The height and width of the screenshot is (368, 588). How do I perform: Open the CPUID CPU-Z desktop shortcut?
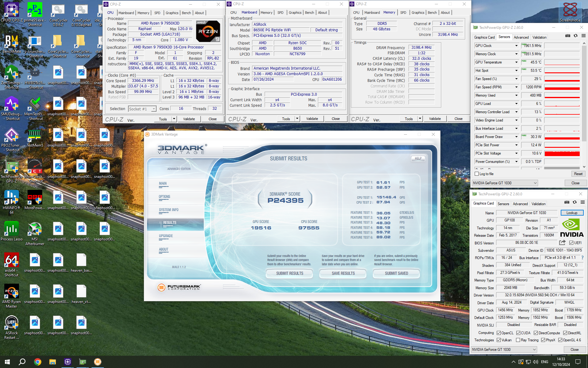[x=12, y=12]
